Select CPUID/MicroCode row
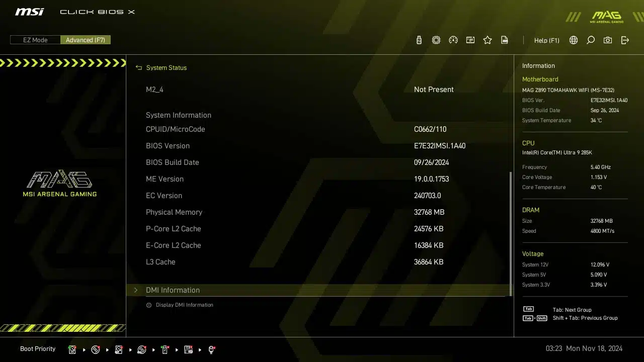The image size is (644, 362). point(318,129)
